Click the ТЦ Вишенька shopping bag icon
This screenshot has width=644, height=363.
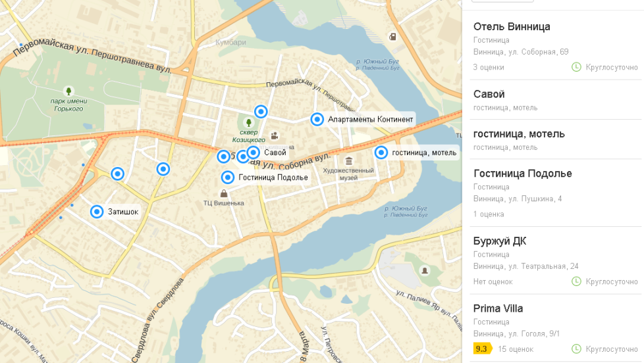tap(224, 193)
